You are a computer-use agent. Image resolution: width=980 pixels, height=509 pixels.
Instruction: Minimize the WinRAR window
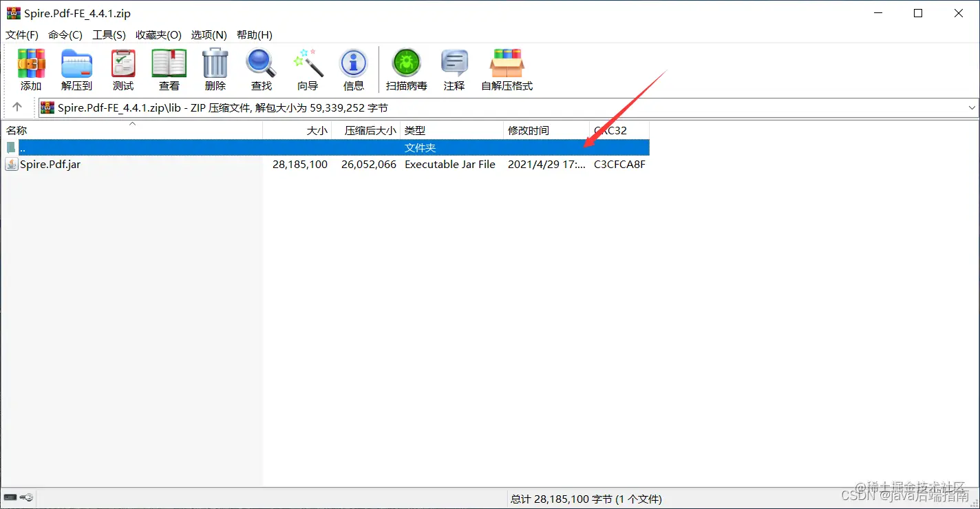coord(877,13)
